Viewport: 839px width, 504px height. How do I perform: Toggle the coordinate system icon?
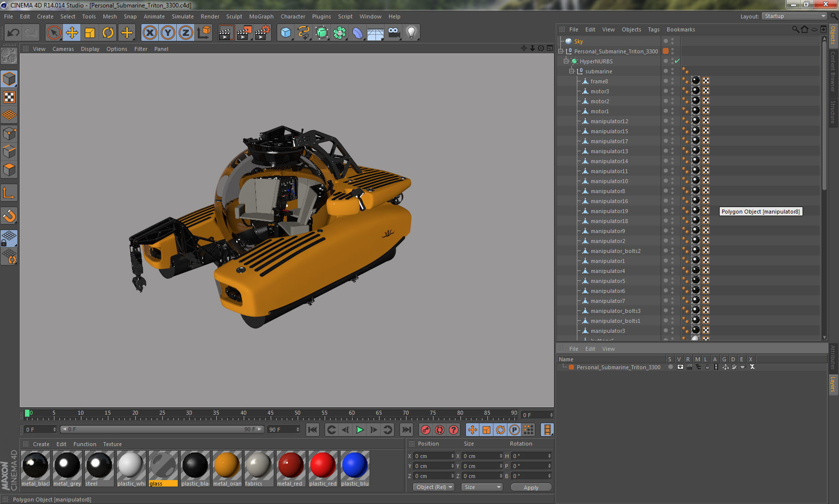[x=204, y=33]
